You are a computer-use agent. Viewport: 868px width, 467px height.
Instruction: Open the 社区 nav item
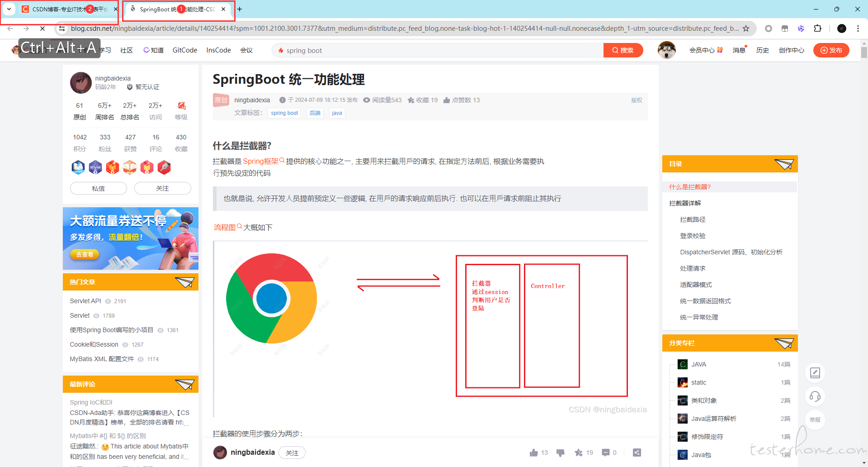[x=127, y=50]
